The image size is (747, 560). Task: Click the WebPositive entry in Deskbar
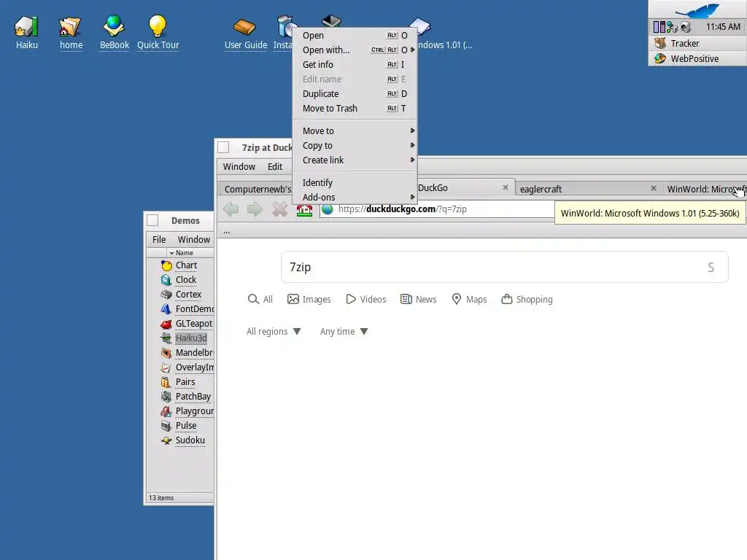coord(697,58)
